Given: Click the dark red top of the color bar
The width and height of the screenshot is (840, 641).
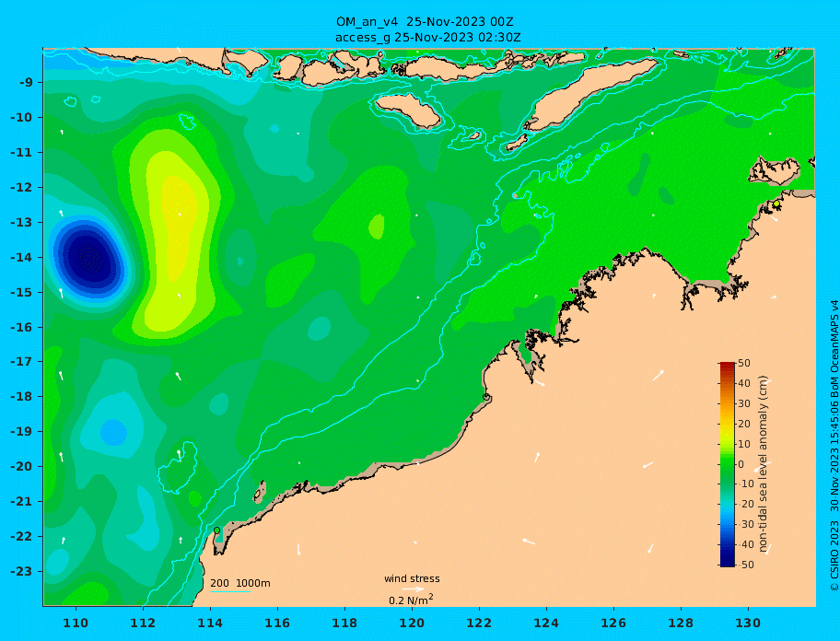Looking at the screenshot, I should [727, 366].
